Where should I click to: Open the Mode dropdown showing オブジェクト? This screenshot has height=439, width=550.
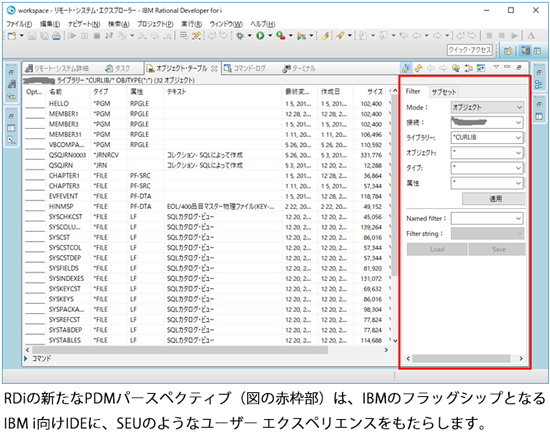(487, 107)
